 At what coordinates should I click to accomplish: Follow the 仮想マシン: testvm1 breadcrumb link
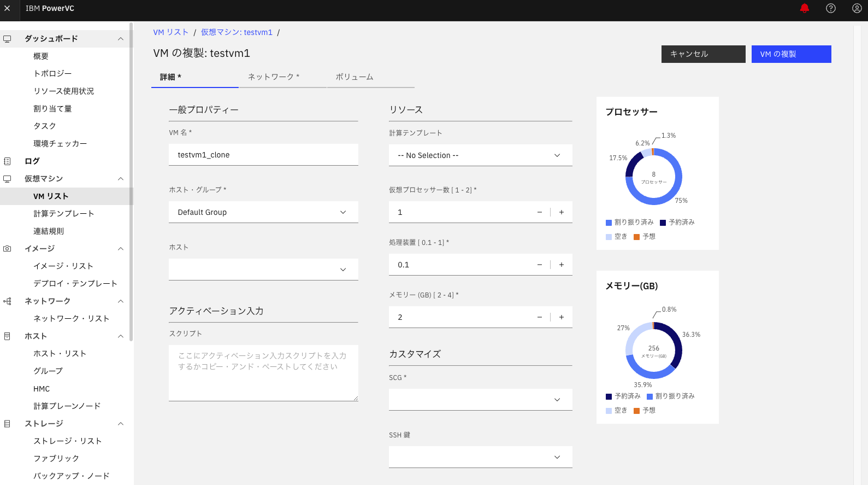(237, 32)
